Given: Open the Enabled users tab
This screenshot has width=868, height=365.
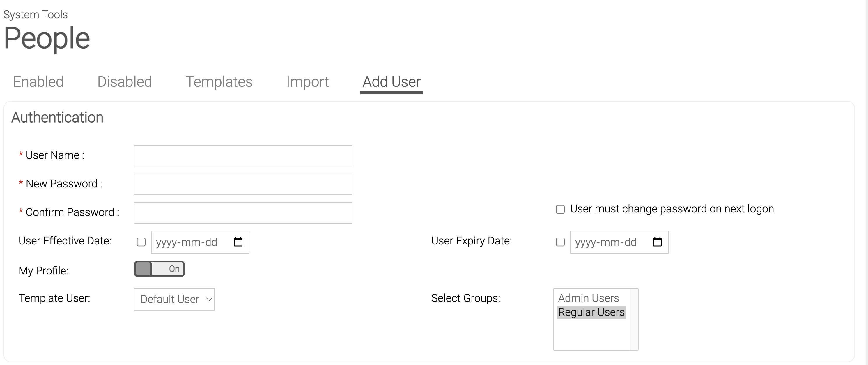Looking at the screenshot, I should click(x=38, y=82).
